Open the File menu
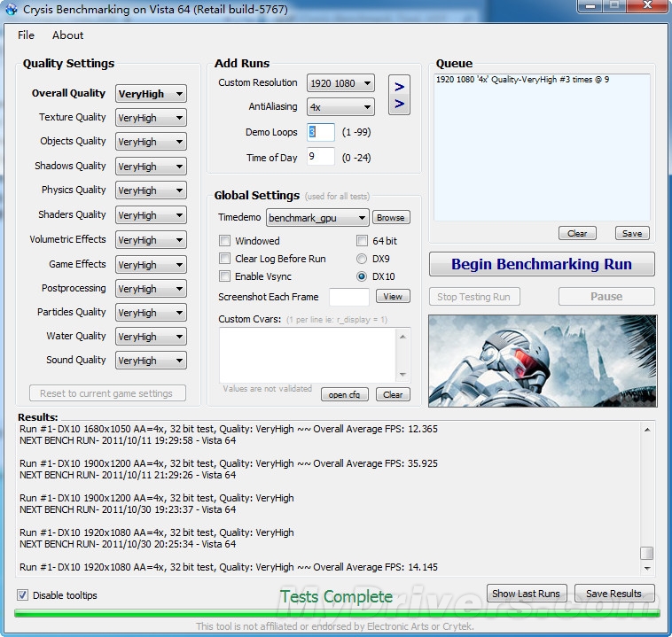672x637 pixels. [26, 35]
